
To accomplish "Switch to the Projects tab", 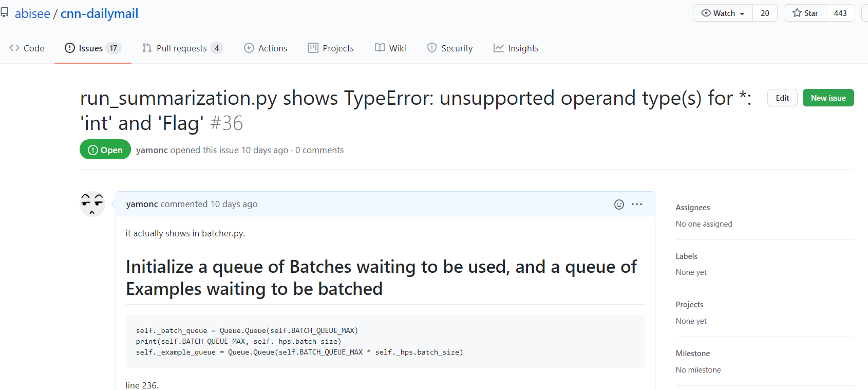I will point(331,48).
